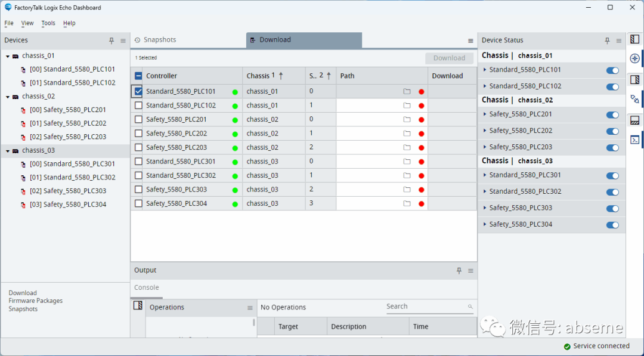Click top panel layout icon in right sidebar
This screenshot has width=644, height=356.
click(x=634, y=39)
